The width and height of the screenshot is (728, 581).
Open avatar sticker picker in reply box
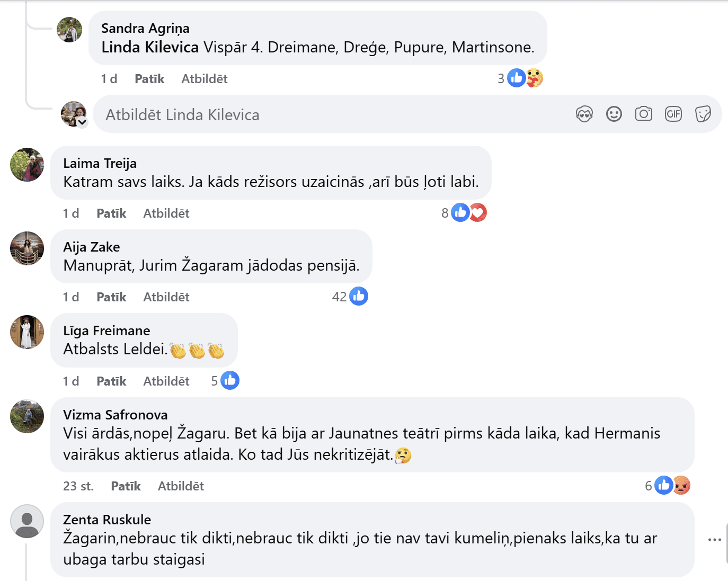(584, 114)
